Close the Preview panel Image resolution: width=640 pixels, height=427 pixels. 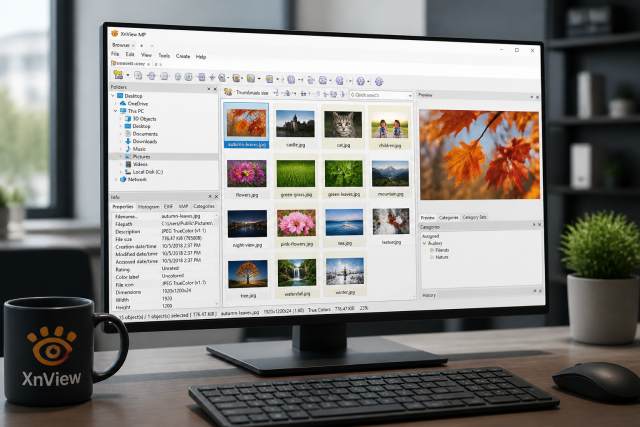(537, 97)
